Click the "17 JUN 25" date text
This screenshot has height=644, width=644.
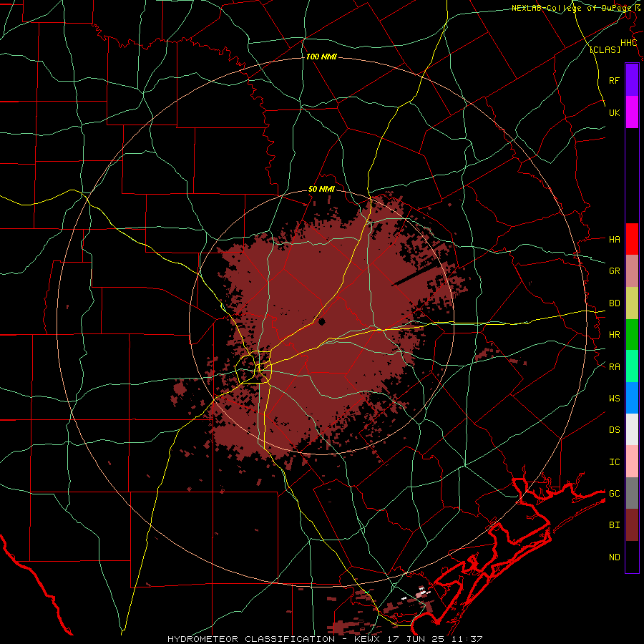click(414, 639)
